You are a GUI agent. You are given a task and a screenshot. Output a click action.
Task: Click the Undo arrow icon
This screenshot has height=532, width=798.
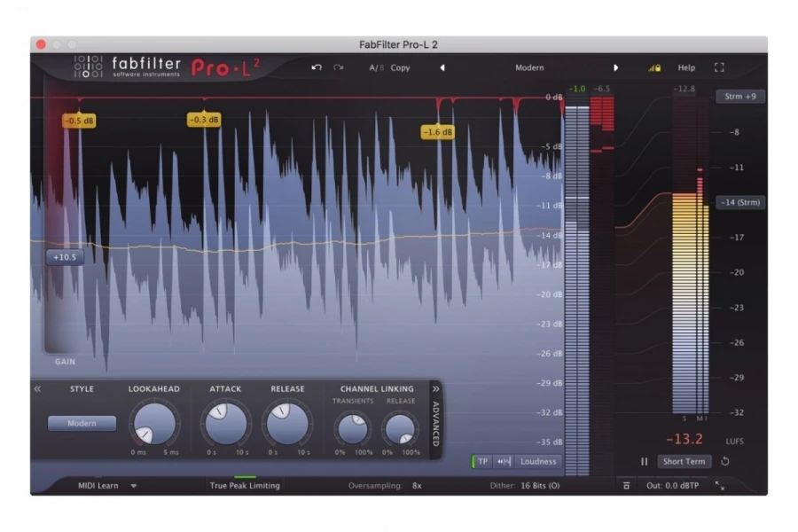(317, 67)
